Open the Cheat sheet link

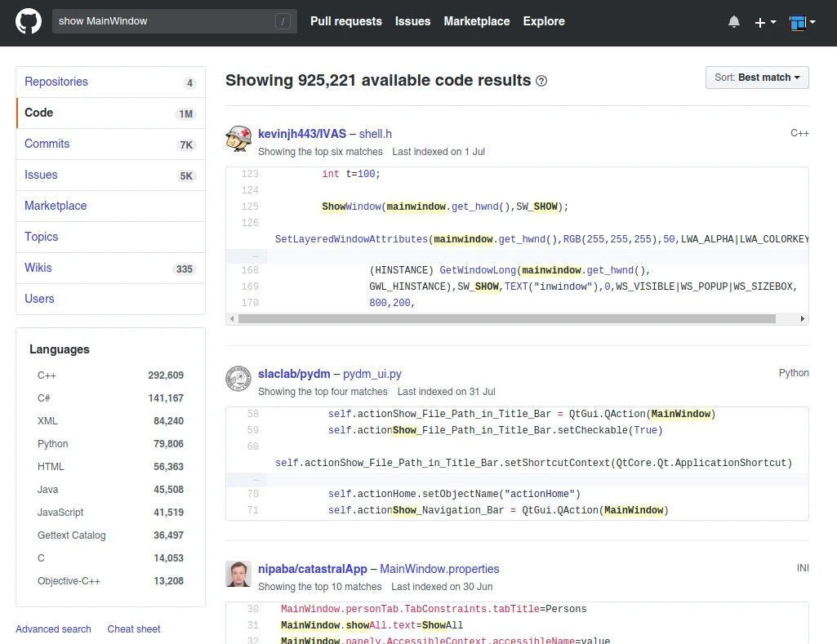(x=133, y=629)
